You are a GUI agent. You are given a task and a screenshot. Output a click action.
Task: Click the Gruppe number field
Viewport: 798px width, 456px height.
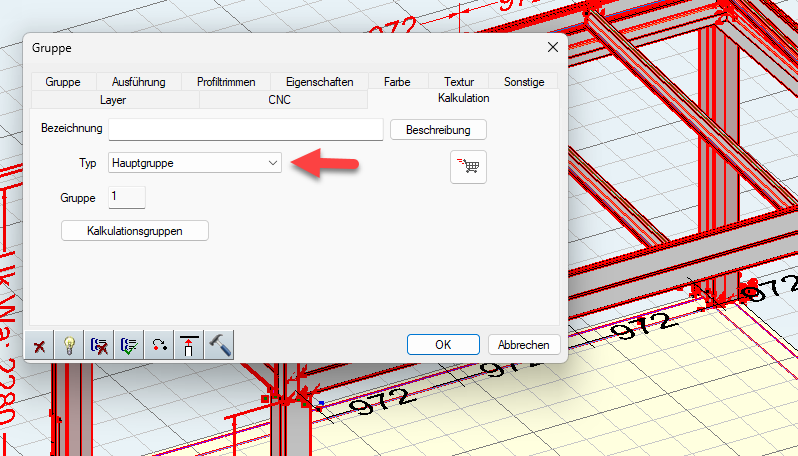[126, 197]
